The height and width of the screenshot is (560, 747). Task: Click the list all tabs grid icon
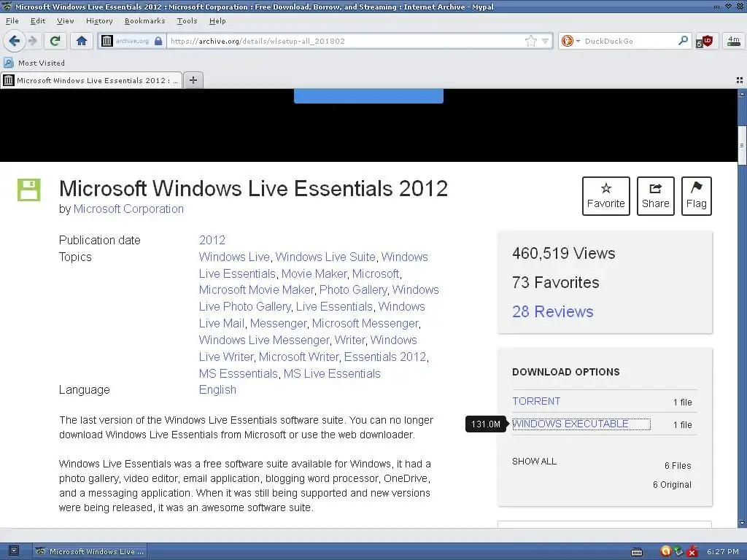[x=740, y=80]
